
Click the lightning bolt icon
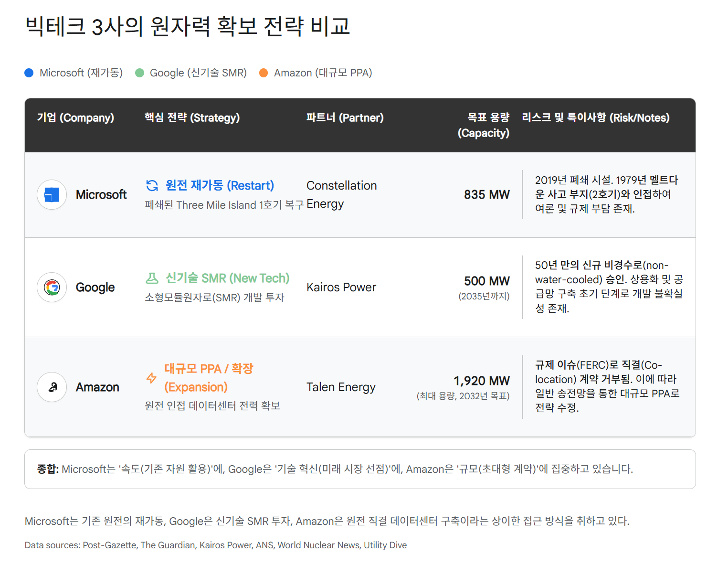[151, 378]
